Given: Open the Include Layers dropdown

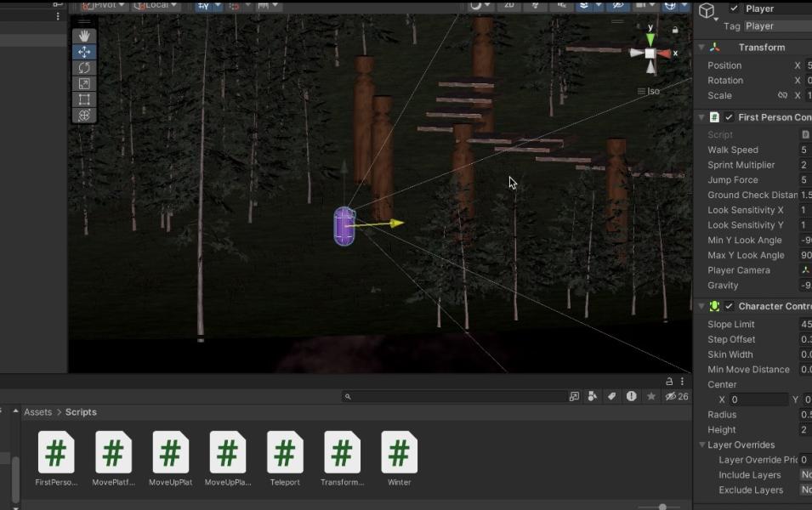Looking at the screenshot, I should tap(806, 475).
